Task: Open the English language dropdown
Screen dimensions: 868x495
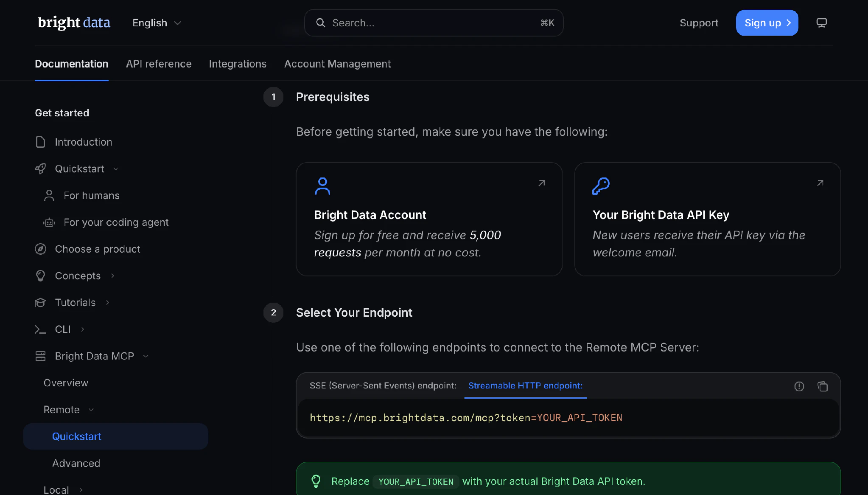Action: pyautogui.click(x=157, y=23)
